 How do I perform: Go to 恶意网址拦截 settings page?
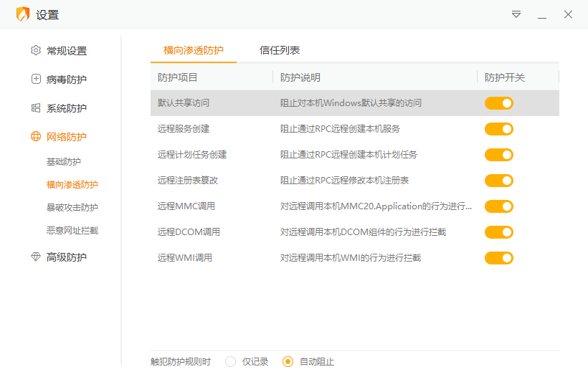[72, 231]
